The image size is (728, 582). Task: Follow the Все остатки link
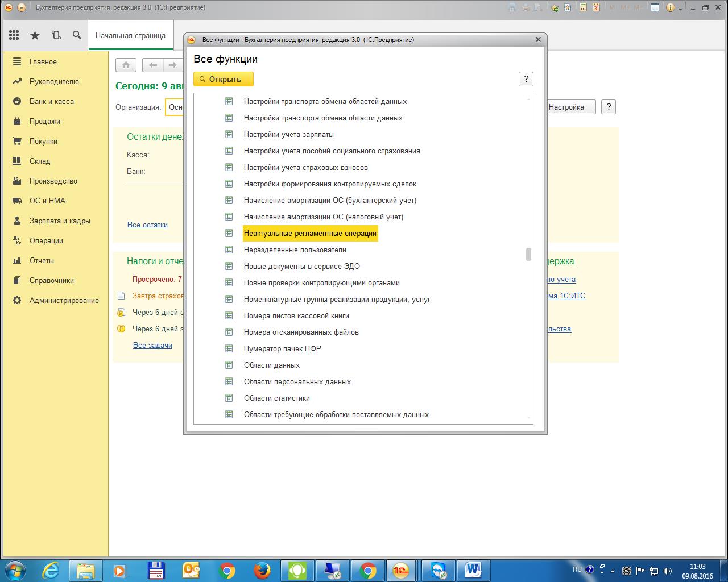pyautogui.click(x=147, y=225)
